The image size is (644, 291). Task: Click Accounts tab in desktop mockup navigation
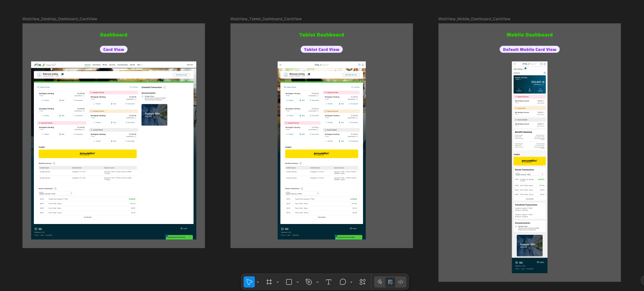click(87, 65)
